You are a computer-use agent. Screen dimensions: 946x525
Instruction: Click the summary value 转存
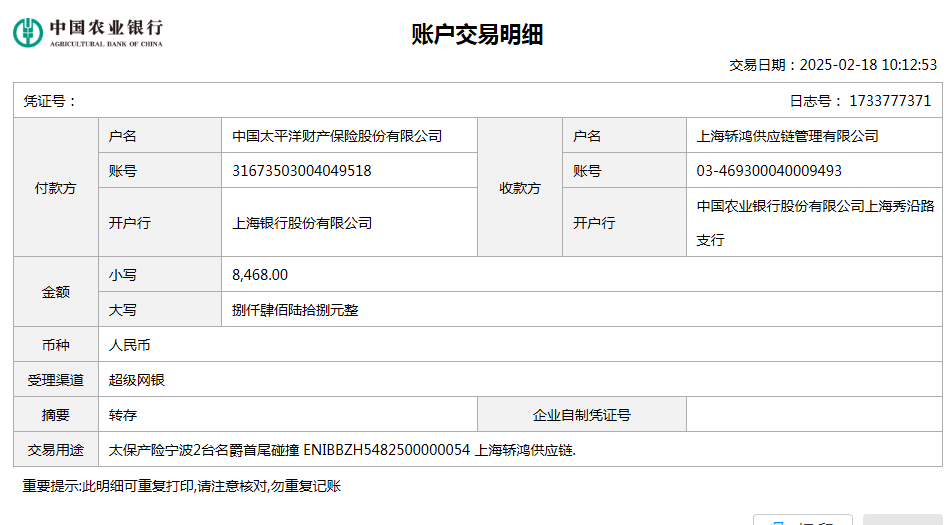pos(122,415)
